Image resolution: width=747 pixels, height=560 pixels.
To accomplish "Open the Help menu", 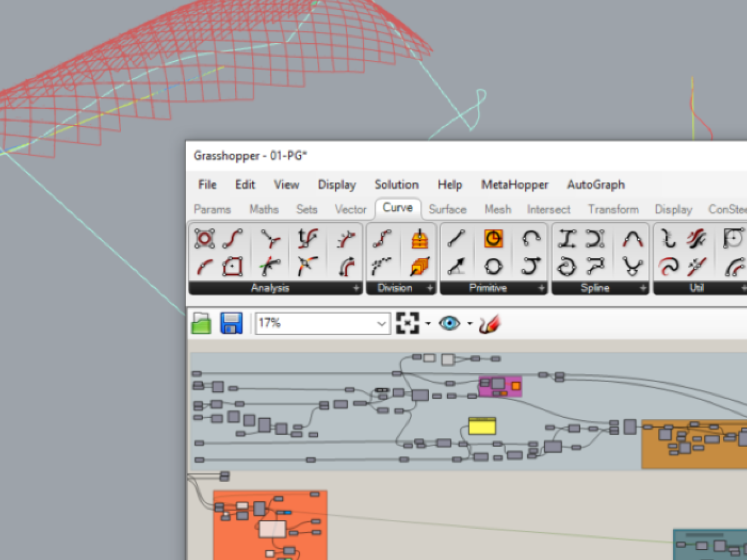I will click(x=450, y=185).
